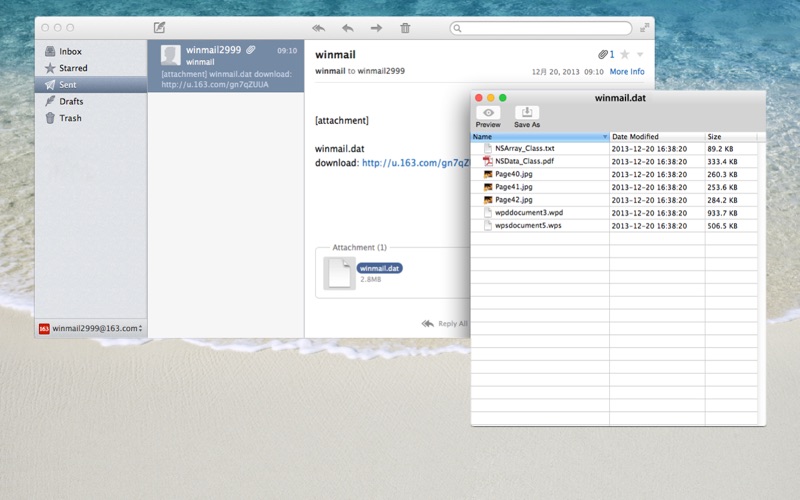Open the message options dropdown arrow

click(x=640, y=55)
